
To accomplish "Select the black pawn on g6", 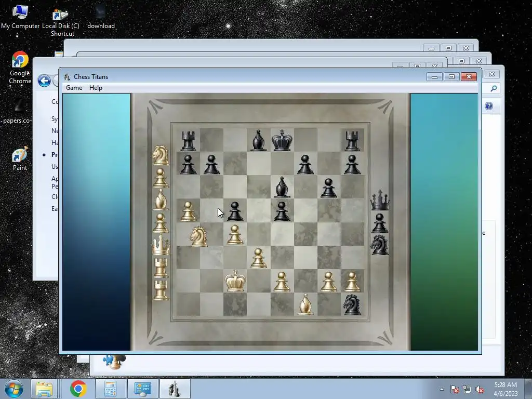I will 328,188.
